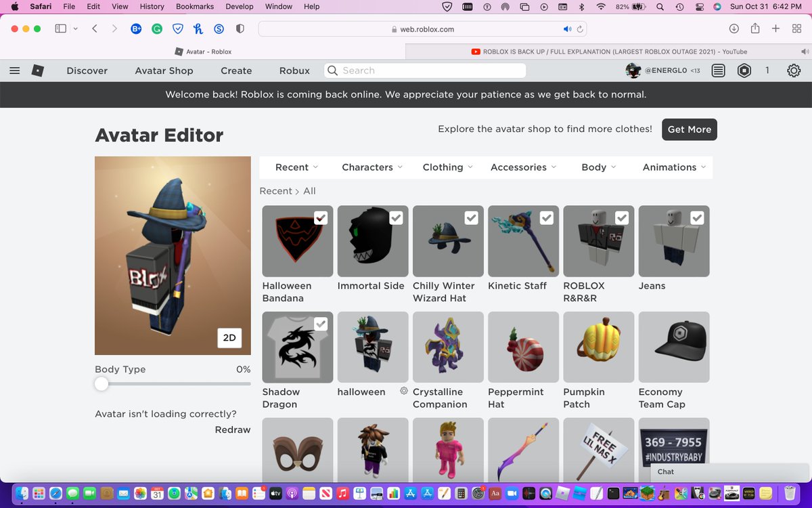The image size is (812, 508).
Task: Click the Body Type slider handle
Action: pos(101,384)
